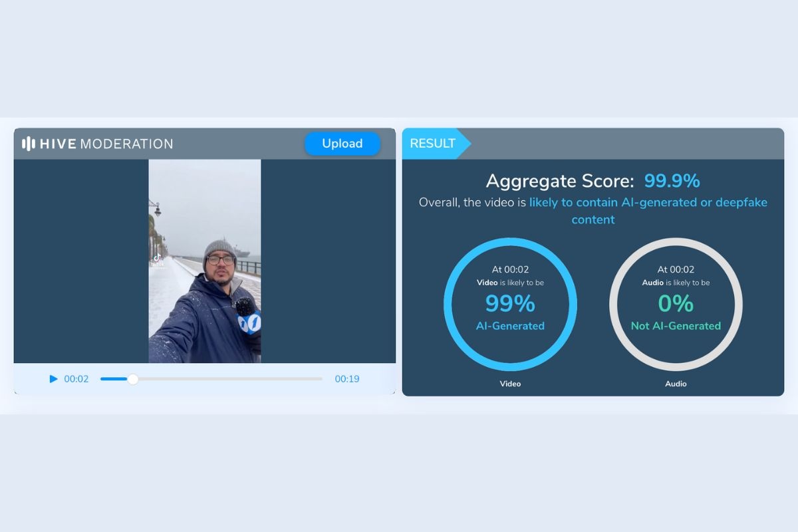The width and height of the screenshot is (798, 532).
Task: Select the Audio label under the gray ring
Action: (676, 384)
